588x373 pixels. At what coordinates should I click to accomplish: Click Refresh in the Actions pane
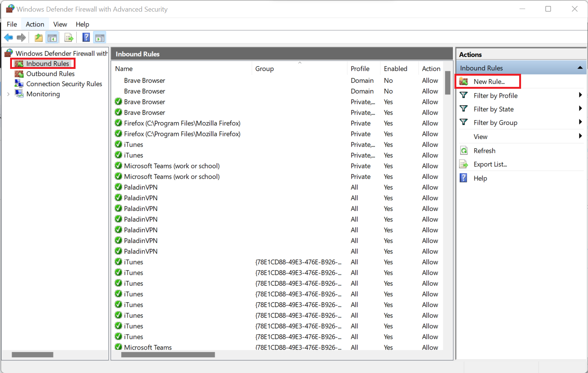click(484, 151)
